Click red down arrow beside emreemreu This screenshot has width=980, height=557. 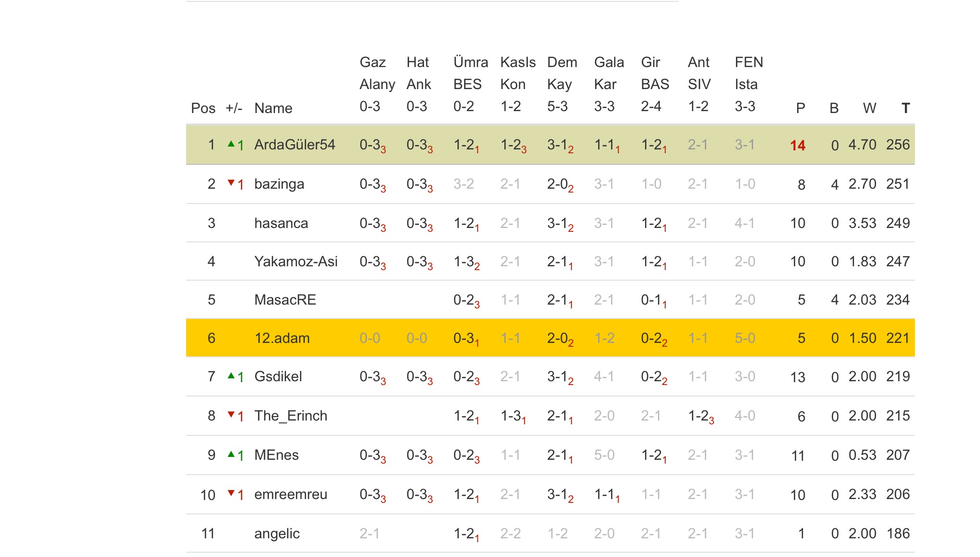coord(232,493)
